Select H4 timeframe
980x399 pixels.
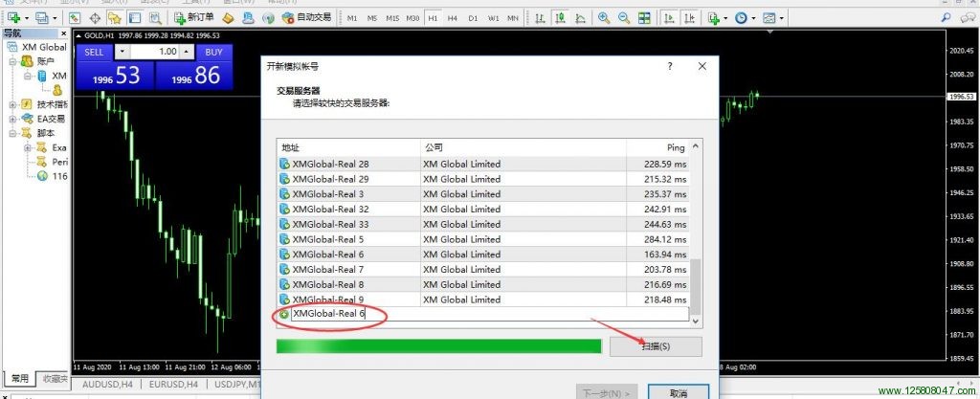click(453, 18)
